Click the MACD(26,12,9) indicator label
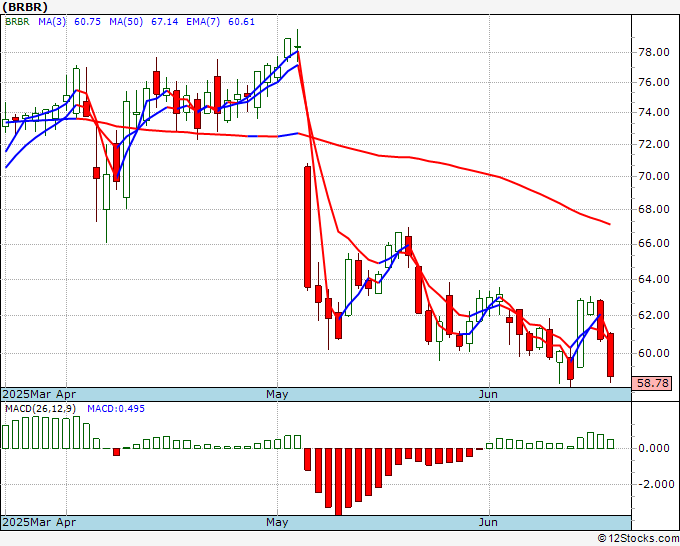680x546 pixels. (x=41, y=409)
